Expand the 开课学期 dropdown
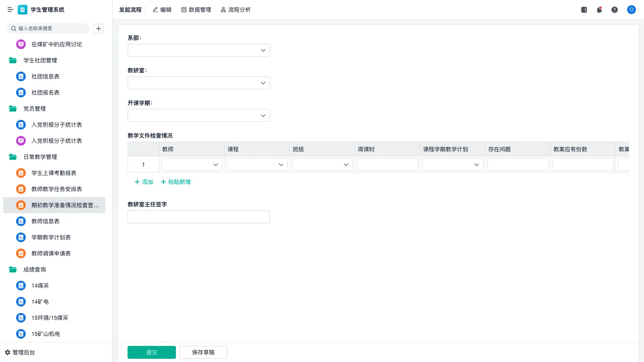The width and height of the screenshot is (644, 362). (198, 115)
